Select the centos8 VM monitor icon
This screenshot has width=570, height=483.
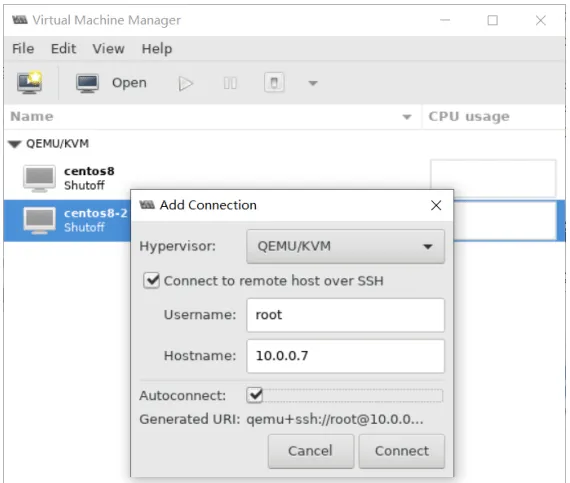[x=39, y=178]
